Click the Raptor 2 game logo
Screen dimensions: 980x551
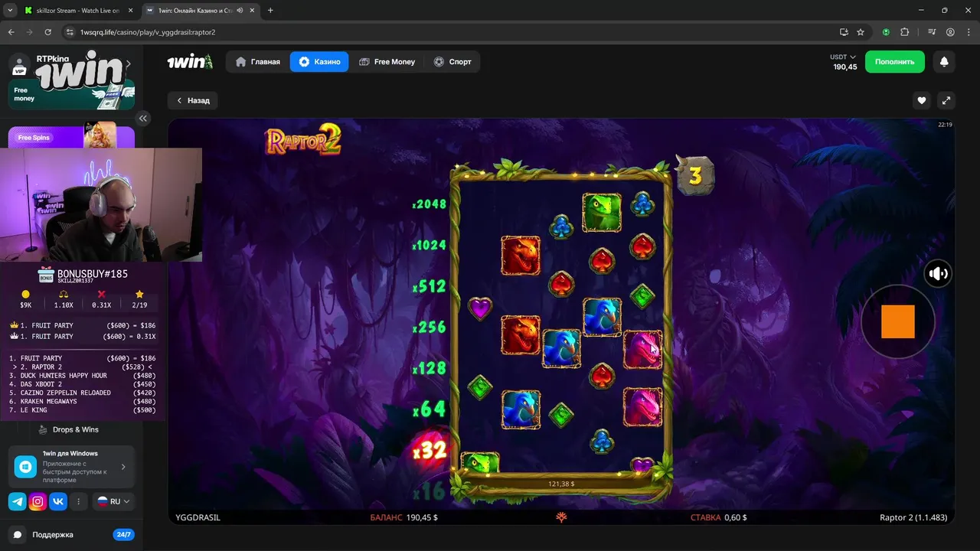tap(302, 141)
